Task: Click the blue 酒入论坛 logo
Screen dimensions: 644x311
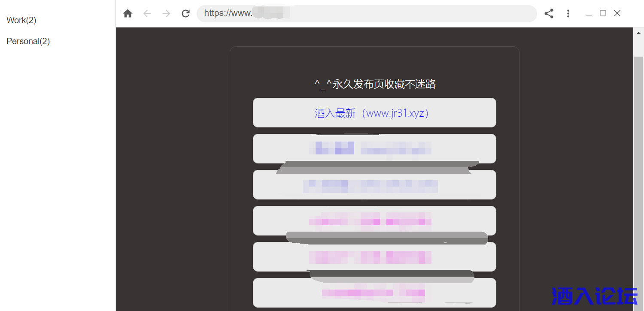Action: tap(595, 296)
